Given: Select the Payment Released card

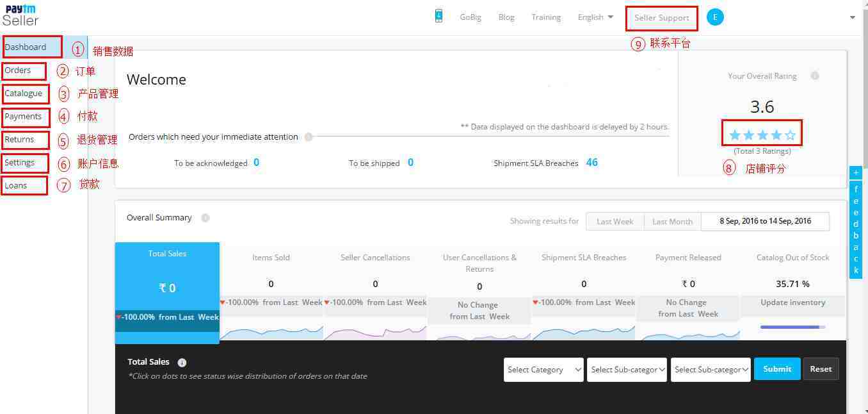Looking at the screenshot, I should (x=689, y=292).
